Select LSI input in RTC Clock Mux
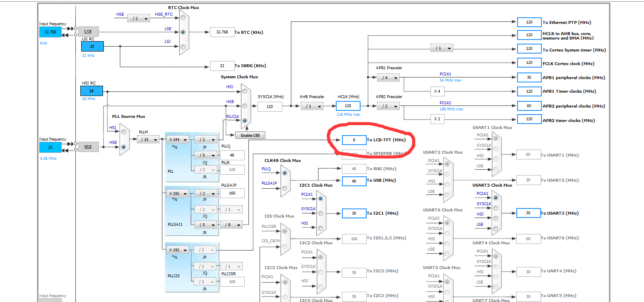Viewport: 644px width, 302px height. pyautogui.click(x=183, y=46)
